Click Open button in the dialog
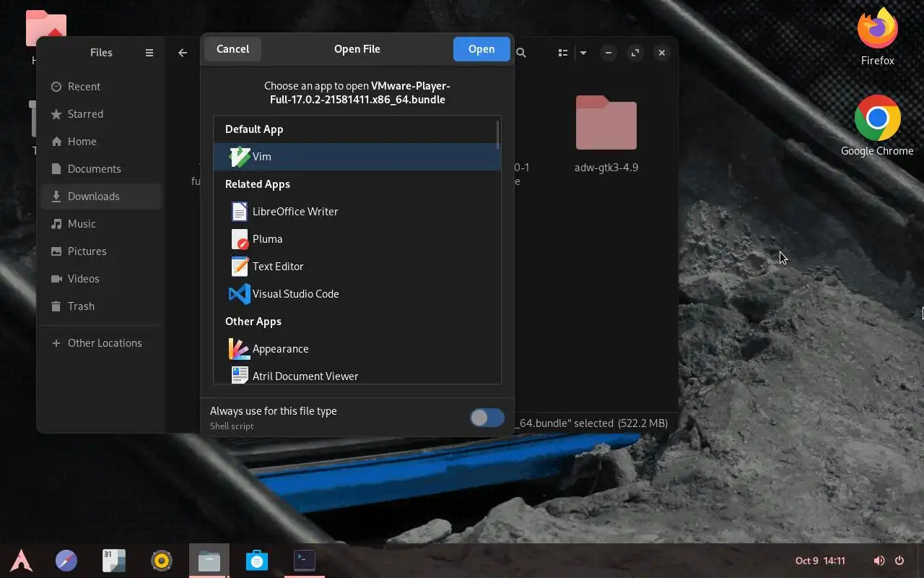Image resolution: width=924 pixels, height=578 pixels. pos(481,49)
